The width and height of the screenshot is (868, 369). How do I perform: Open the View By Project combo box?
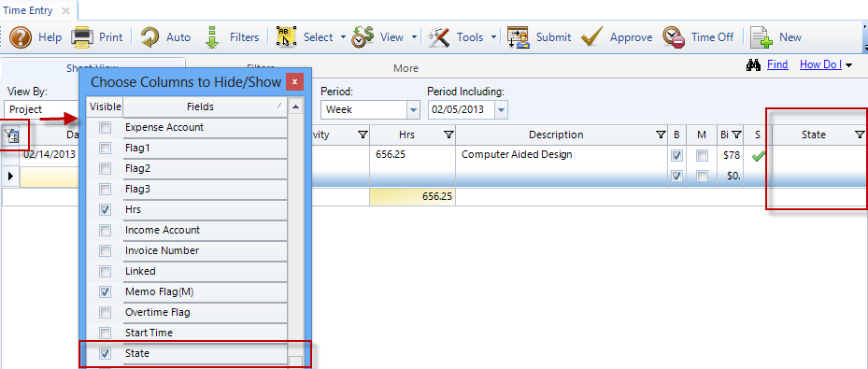[x=41, y=109]
